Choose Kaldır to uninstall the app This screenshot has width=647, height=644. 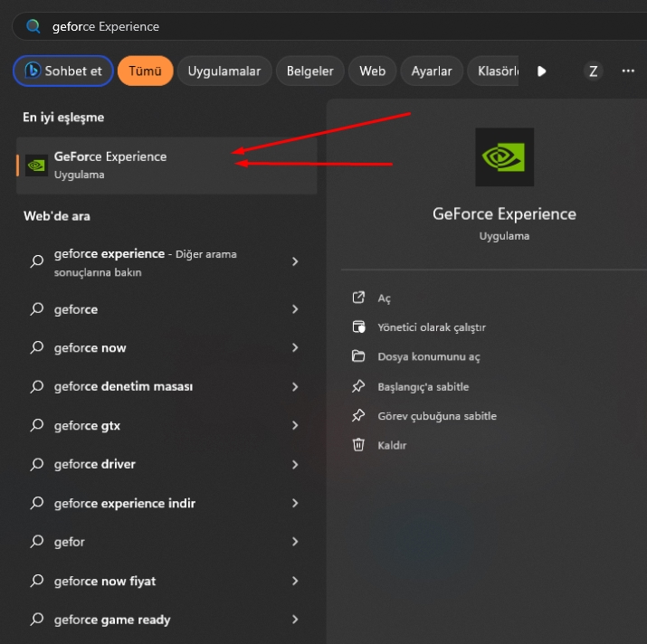tap(392, 446)
